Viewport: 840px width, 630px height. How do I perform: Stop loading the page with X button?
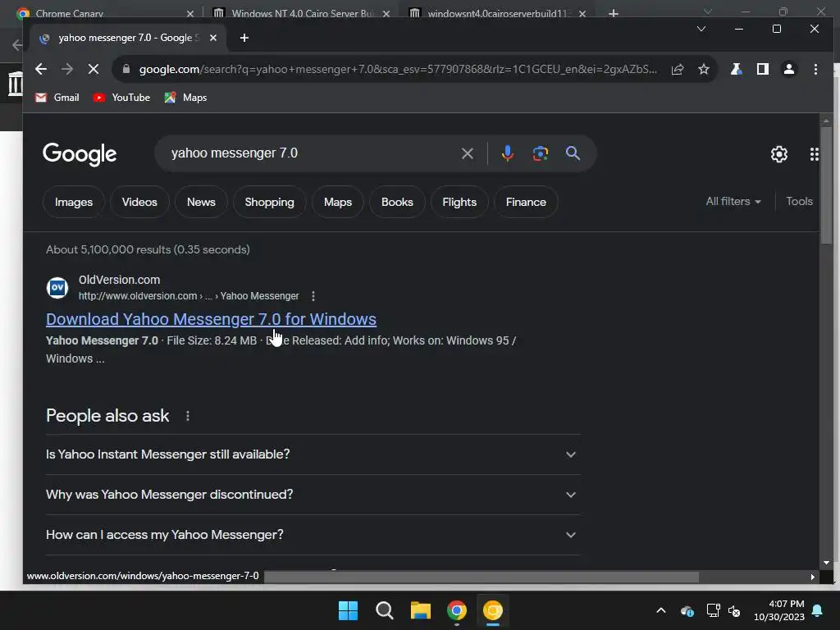pyautogui.click(x=94, y=69)
